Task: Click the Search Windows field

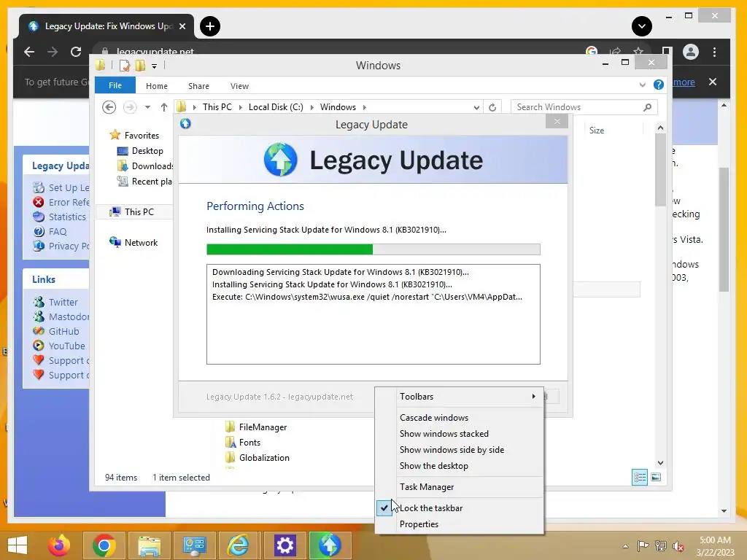Action: click(x=584, y=107)
